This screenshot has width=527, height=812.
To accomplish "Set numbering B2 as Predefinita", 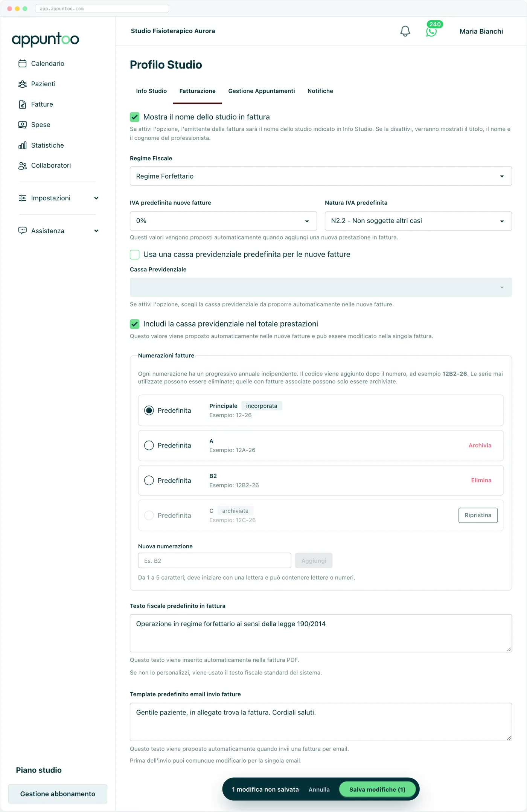I will [x=149, y=481].
